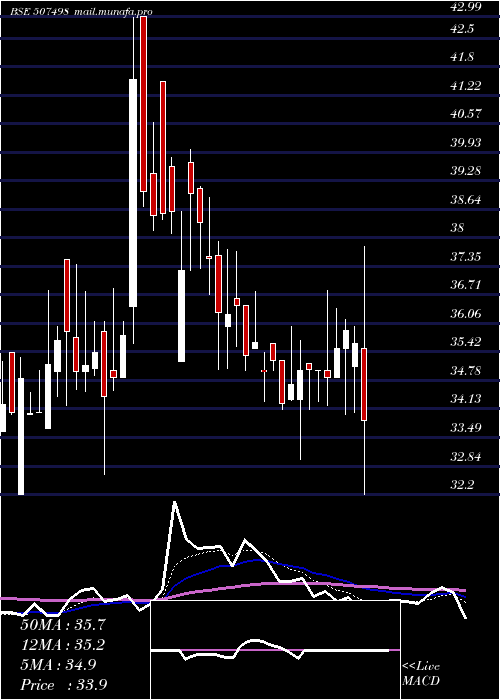This screenshot has height=700, width=500.
Task: Click the '50MA : 35.7' readout
Action: coord(62,625)
